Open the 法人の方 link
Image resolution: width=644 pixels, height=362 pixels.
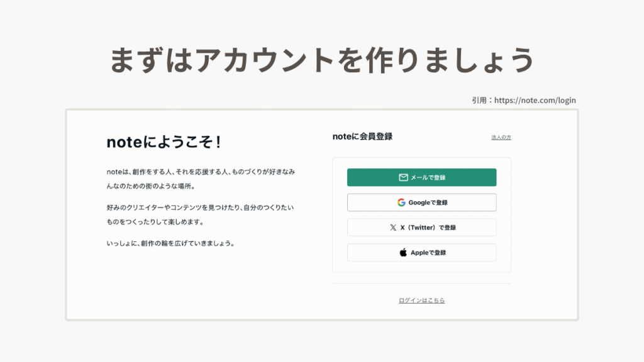click(x=501, y=137)
